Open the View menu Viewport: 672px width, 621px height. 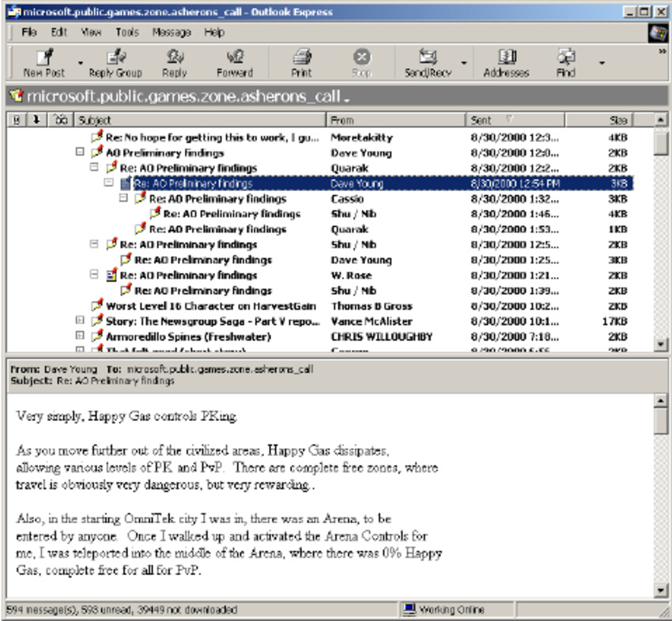[x=91, y=32]
